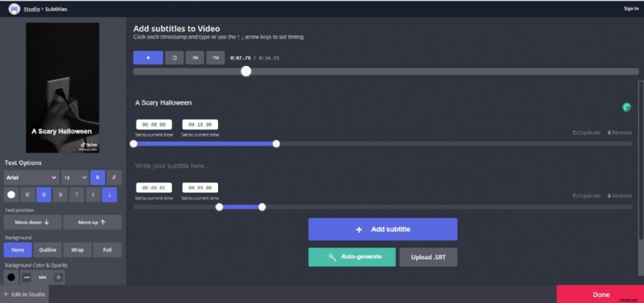Image resolution: width=644 pixels, height=303 pixels.
Task: Click the green Grammarly icon
Action: click(x=626, y=108)
